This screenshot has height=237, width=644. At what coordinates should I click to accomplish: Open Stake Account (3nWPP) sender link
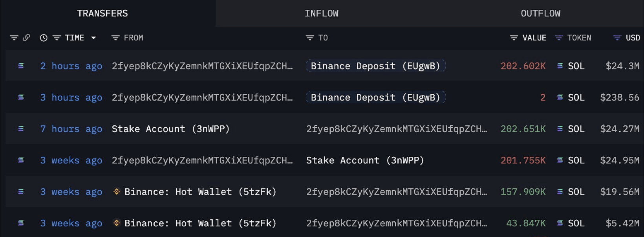pyautogui.click(x=170, y=129)
